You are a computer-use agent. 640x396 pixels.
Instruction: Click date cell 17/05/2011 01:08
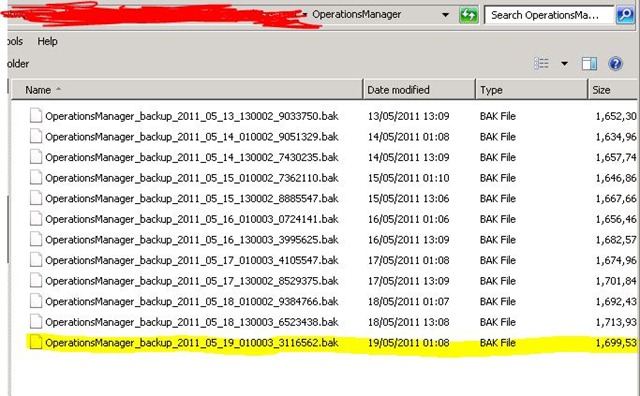pos(409,260)
